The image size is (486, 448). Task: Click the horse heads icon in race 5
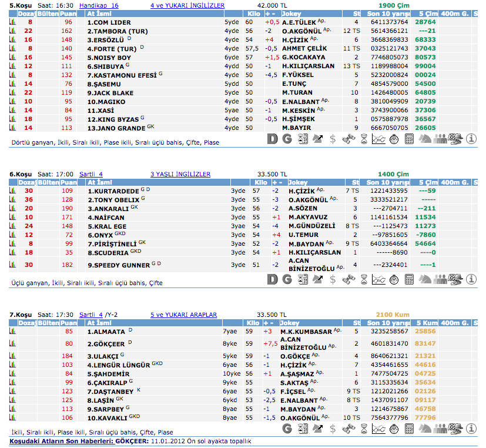click(x=425, y=139)
